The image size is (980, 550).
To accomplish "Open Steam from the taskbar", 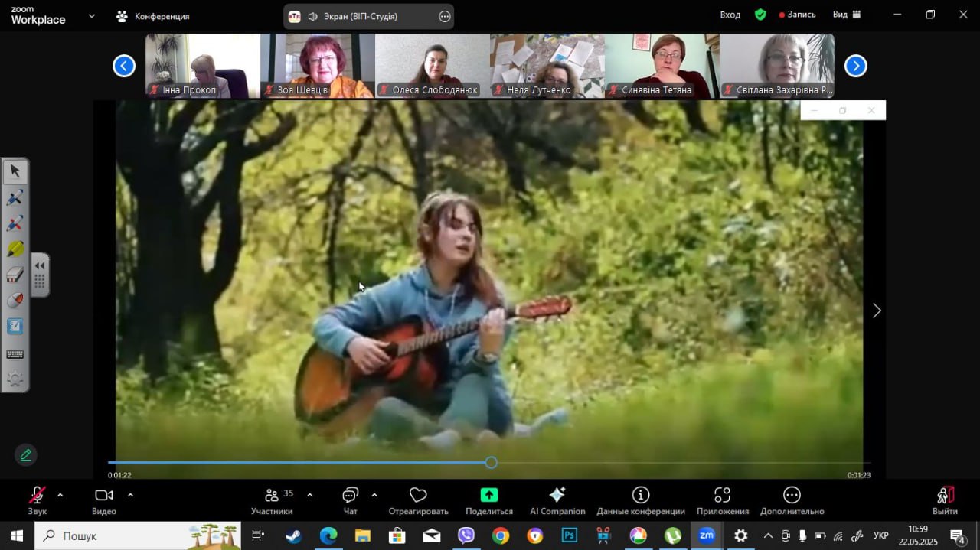I will (293, 535).
